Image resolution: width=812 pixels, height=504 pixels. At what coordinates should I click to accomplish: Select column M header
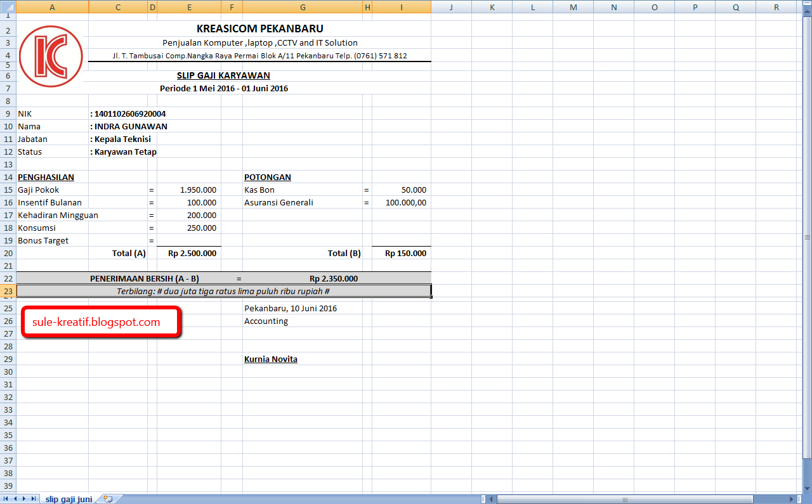pos(573,7)
